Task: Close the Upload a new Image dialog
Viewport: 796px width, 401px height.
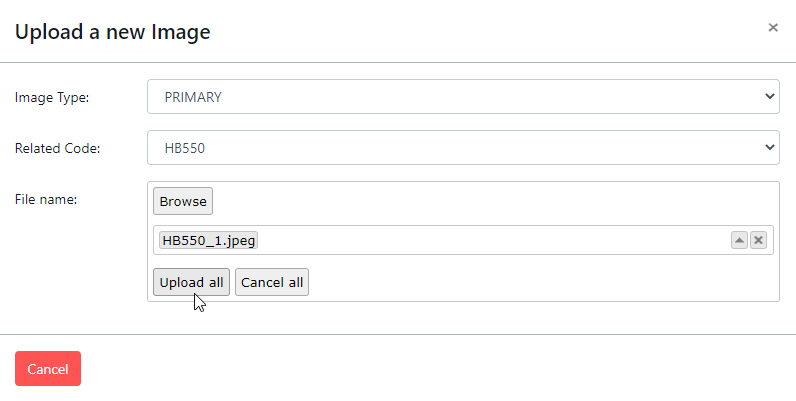Action: click(773, 28)
